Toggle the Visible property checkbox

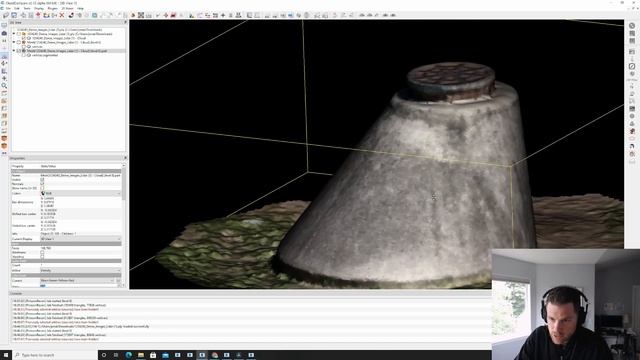pos(42,180)
